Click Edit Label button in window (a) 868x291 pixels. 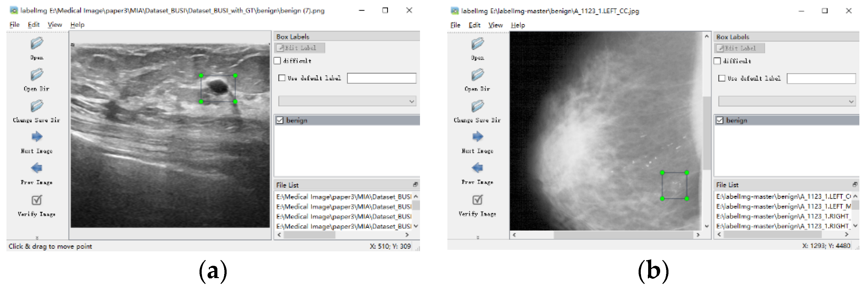[x=300, y=48]
